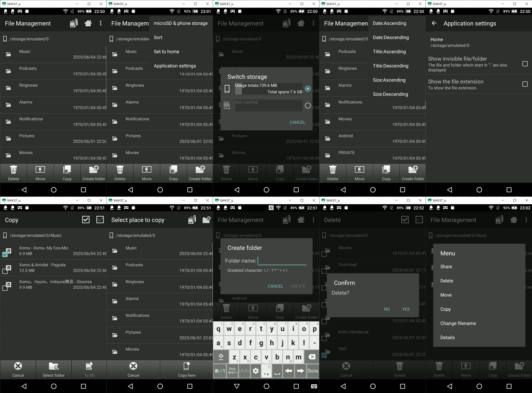
Task: Check the Gloxinia file checkbox
Action: coord(5,288)
